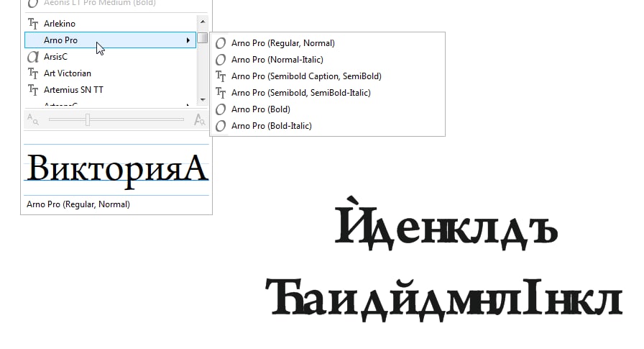Click the second line of canvas text

point(444,299)
